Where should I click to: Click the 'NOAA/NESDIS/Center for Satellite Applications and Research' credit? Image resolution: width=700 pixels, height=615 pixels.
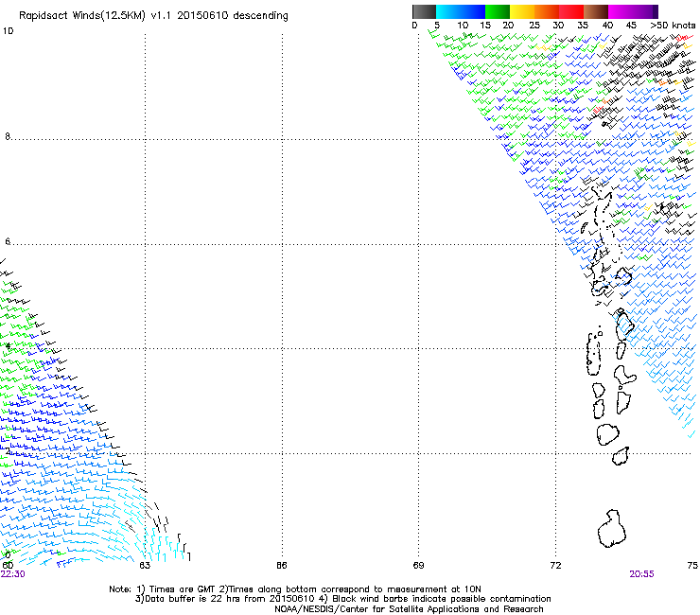[409, 609]
